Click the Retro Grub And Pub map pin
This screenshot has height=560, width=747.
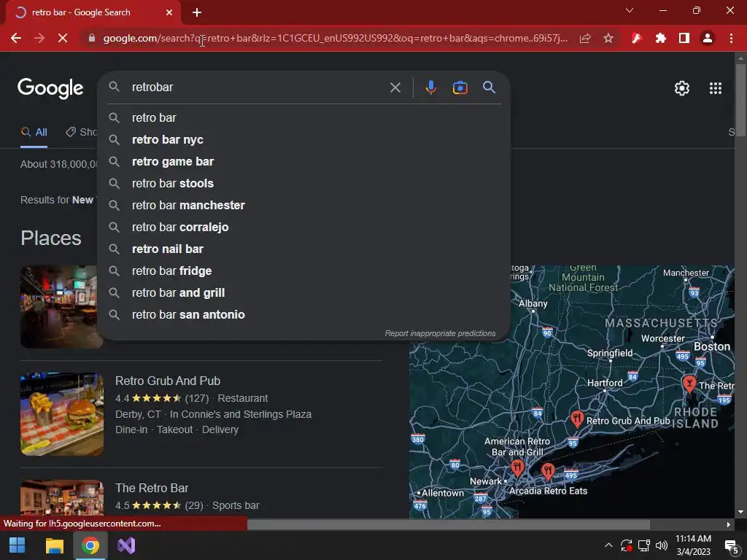click(577, 419)
